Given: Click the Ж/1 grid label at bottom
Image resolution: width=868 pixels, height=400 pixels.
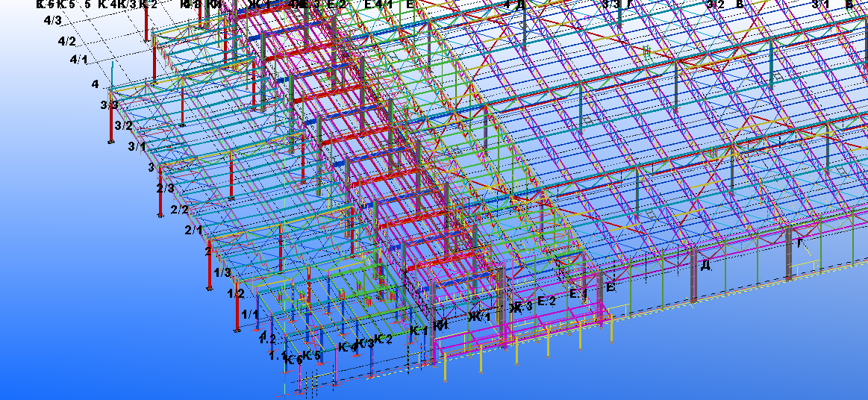Looking at the screenshot, I should point(479,317).
